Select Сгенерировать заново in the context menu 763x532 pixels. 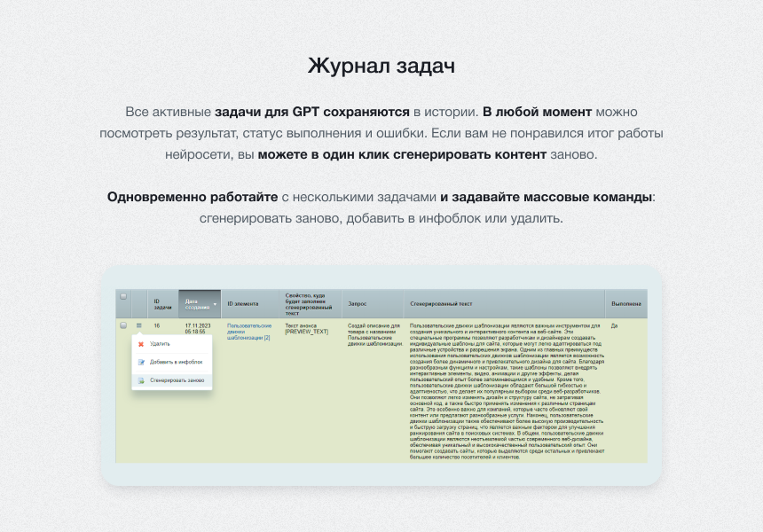177,379
